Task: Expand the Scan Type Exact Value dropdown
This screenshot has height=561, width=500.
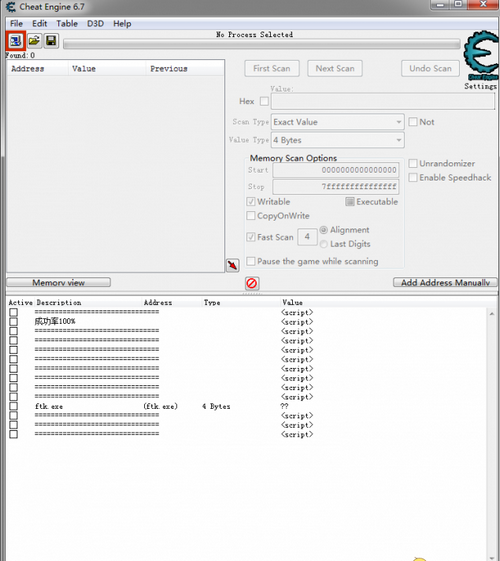Action: coord(338,122)
